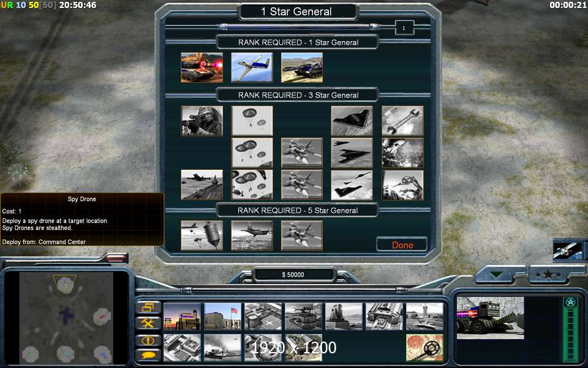
Task: Click the crossed hammer and wrench button
Action: [148, 323]
